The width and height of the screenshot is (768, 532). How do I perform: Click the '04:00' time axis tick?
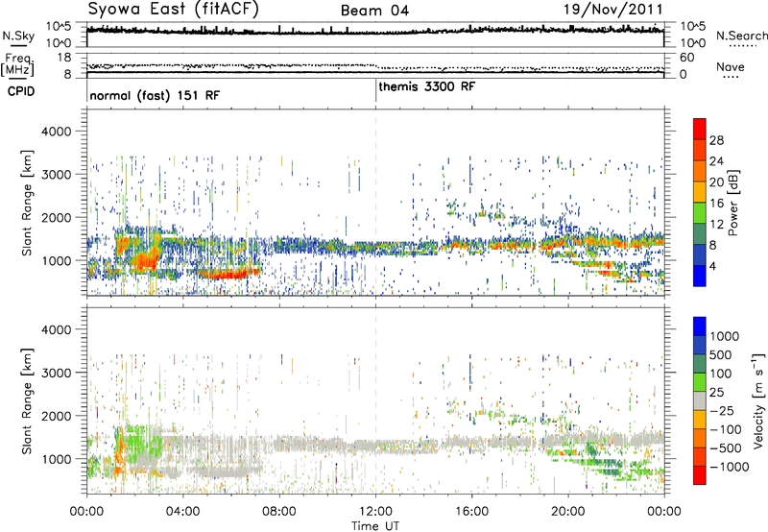[183, 512]
